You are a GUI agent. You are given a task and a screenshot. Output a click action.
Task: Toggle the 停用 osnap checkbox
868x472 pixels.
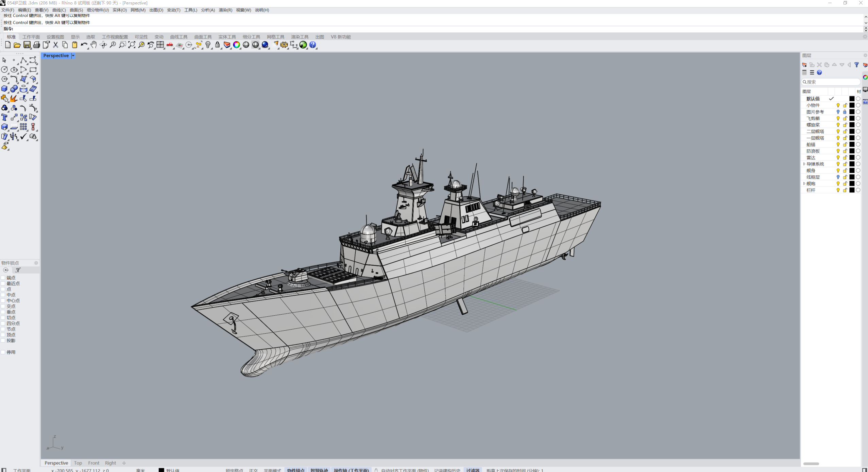coord(3,352)
